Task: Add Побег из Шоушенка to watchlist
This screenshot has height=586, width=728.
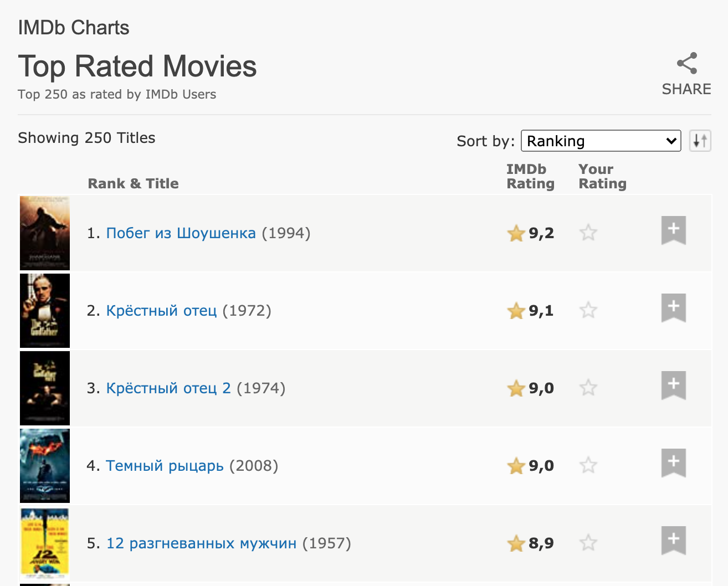Action: pyautogui.click(x=674, y=230)
